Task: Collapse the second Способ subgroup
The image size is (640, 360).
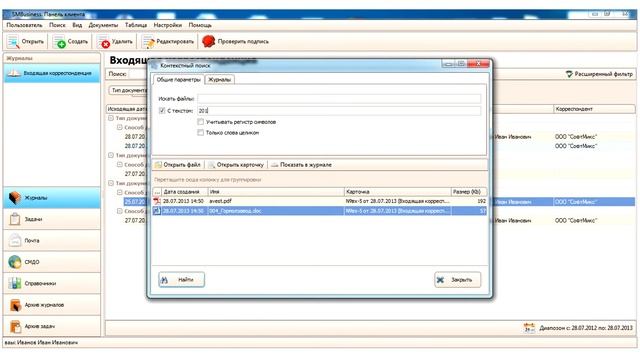Action: (120, 164)
